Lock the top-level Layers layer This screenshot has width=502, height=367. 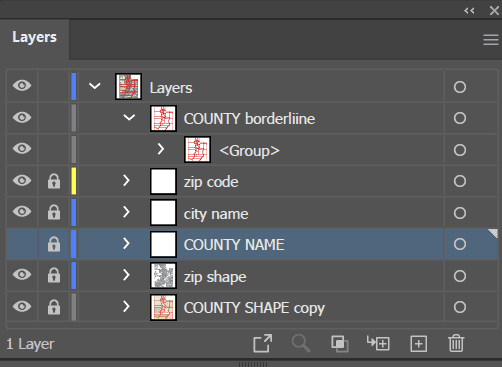(x=54, y=86)
